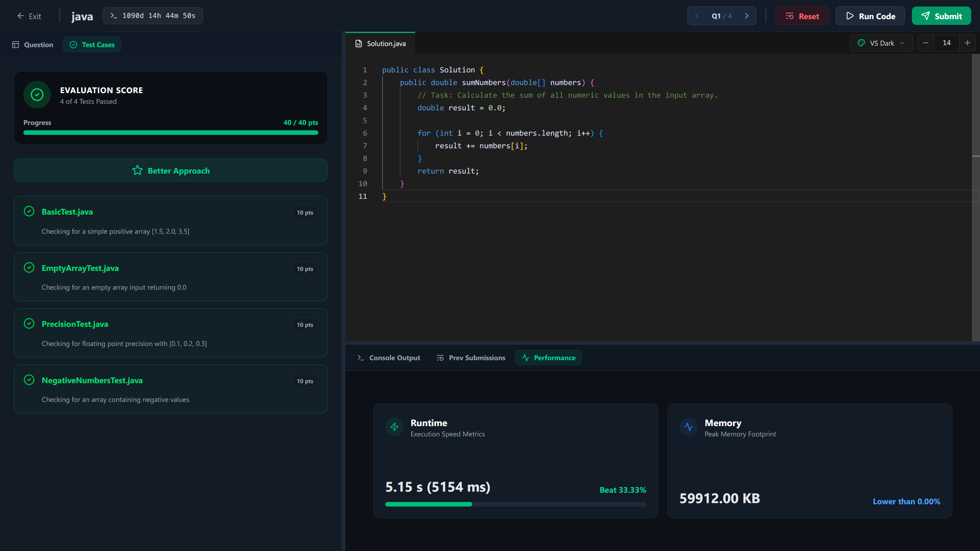This screenshot has height=551, width=980.
Task: Click the palette theme icon
Action: (862, 43)
